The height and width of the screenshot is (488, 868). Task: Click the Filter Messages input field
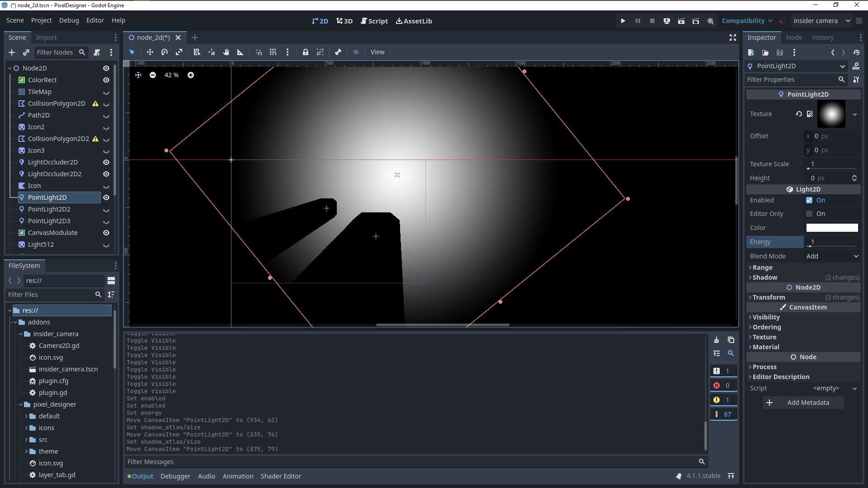[x=407, y=461]
